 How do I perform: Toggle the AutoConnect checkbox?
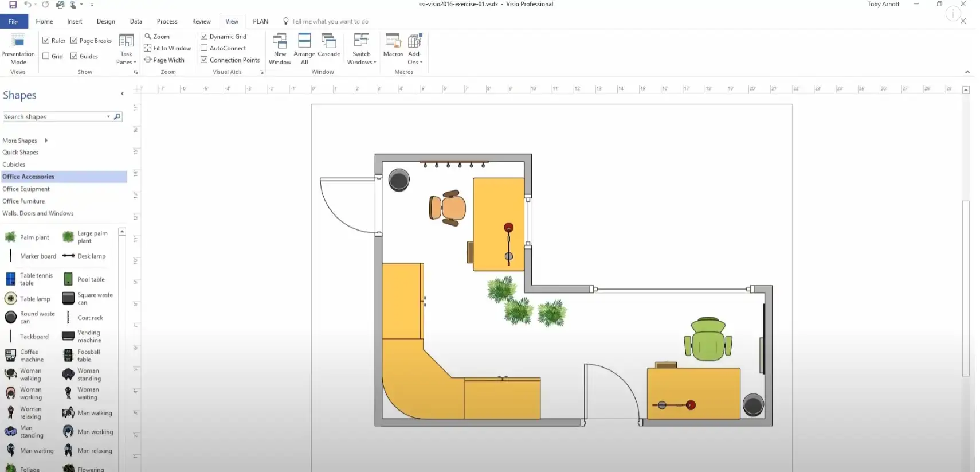pos(204,48)
